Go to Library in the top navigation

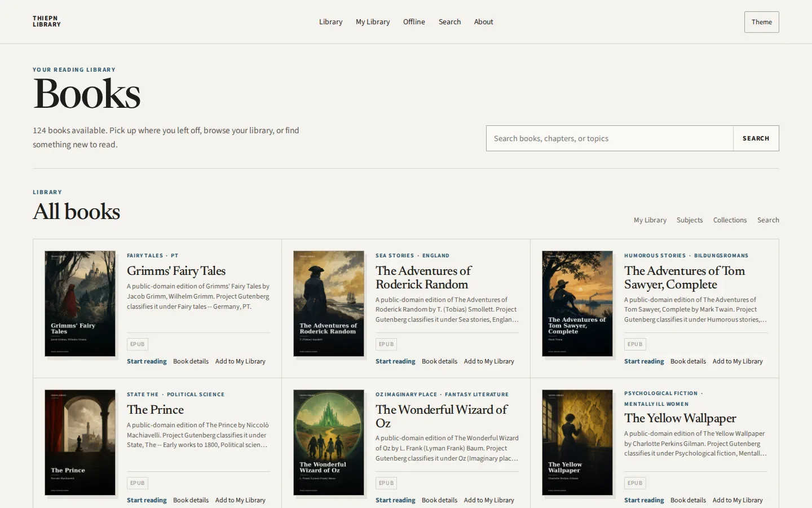(x=330, y=22)
